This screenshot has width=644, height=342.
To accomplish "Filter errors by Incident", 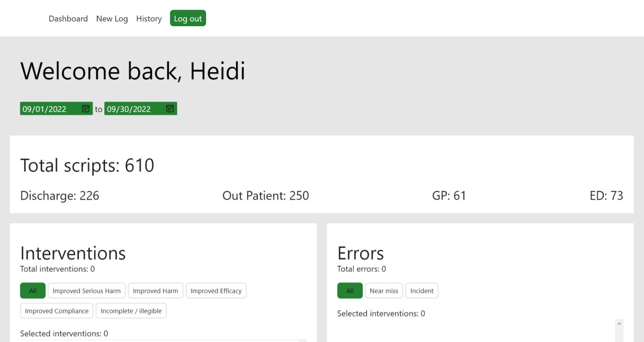I will coord(422,290).
